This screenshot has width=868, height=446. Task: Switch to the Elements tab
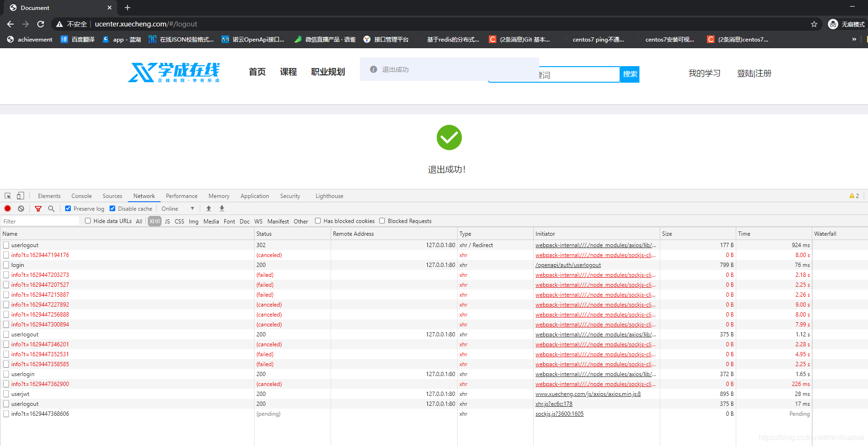[x=49, y=196]
